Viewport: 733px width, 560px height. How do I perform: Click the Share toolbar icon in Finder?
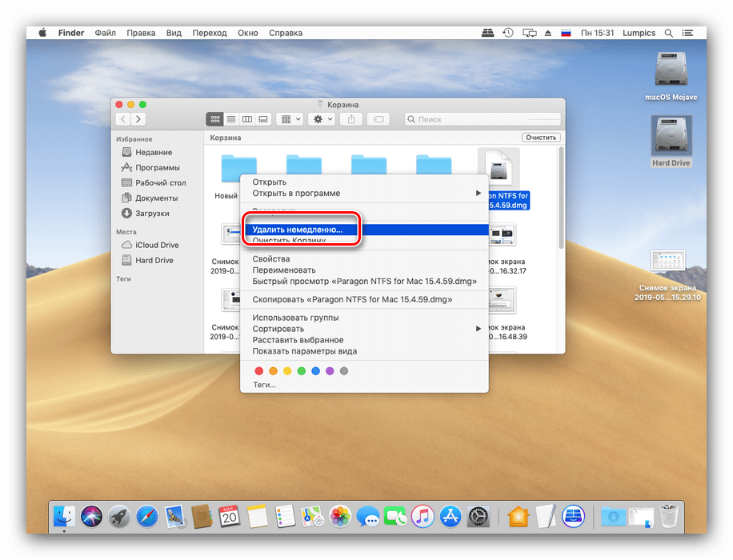pyautogui.click(x=350, y=119)
